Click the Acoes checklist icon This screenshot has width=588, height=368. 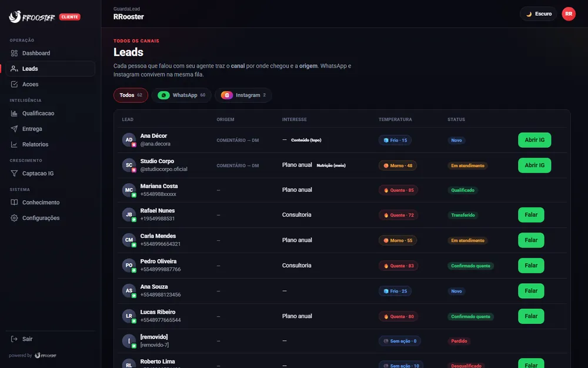[14, 84]
